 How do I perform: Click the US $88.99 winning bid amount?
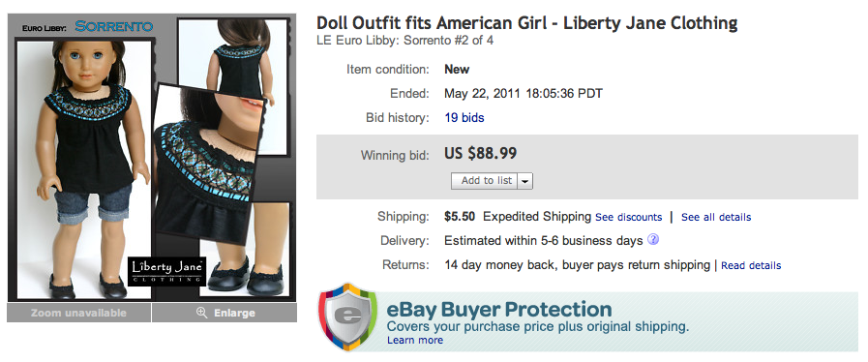click(481, 154)
